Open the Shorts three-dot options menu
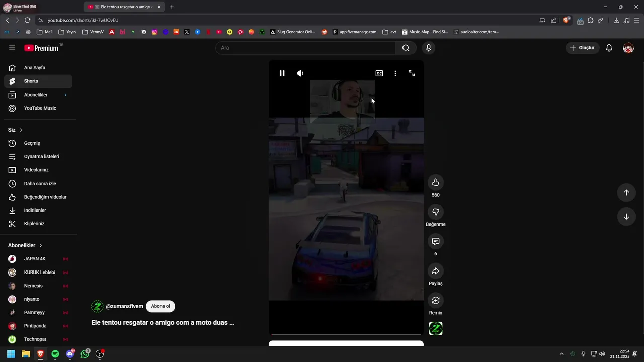The image size is (644, 362). pos(395,73)
